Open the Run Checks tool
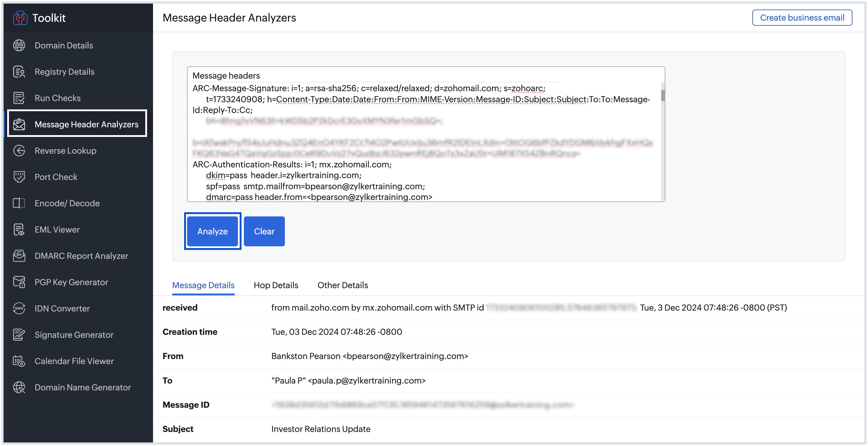Screen dimensions: 868x446 [x=57, y=98]
